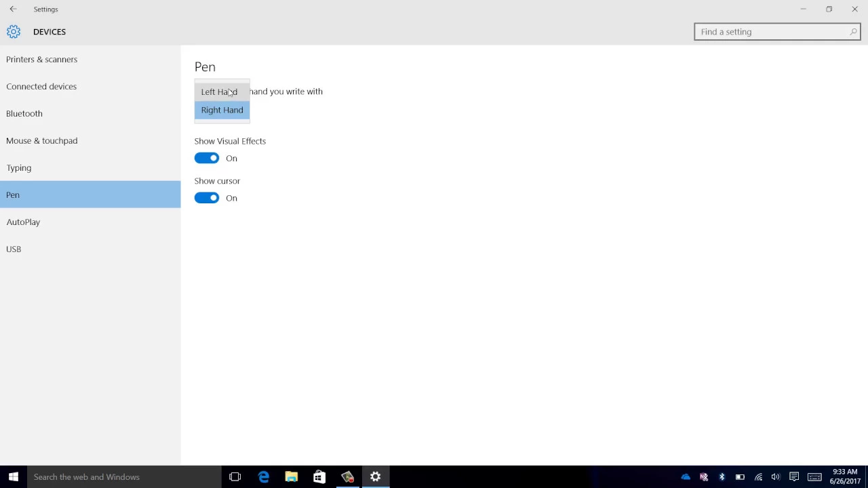
Task: Click the Settings gear taskbar icon
Action: [375, 477]
